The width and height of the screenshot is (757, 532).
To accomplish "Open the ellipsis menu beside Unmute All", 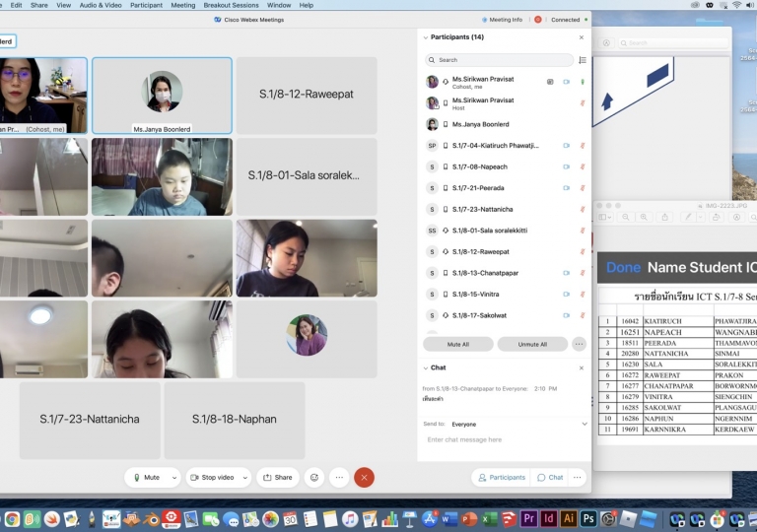I will point(579,344).
